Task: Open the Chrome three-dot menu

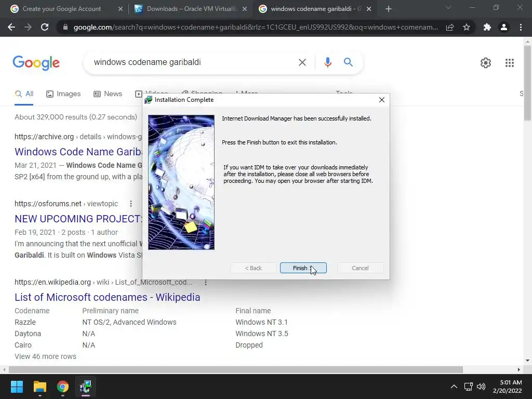Action: [521, 27]
